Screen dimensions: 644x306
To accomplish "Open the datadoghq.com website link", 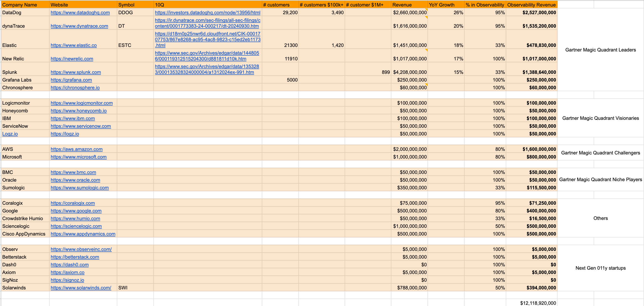I will pos(80,13).
